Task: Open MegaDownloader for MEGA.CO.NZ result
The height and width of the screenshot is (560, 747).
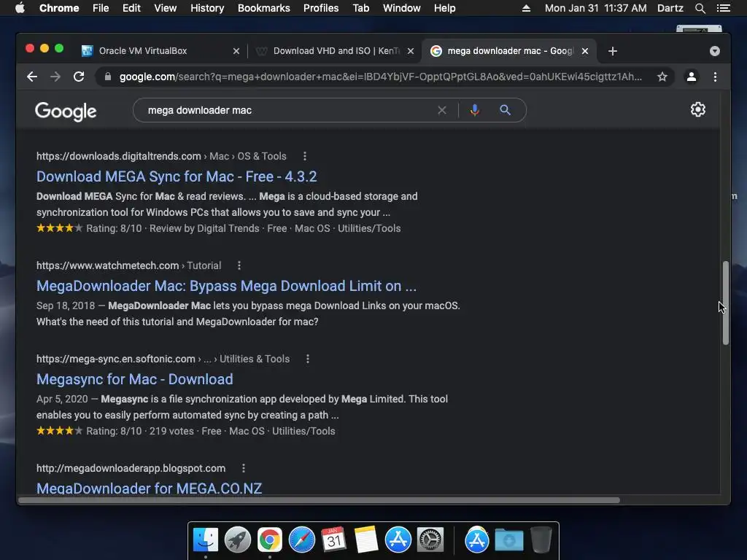Action: pos(149,488)
